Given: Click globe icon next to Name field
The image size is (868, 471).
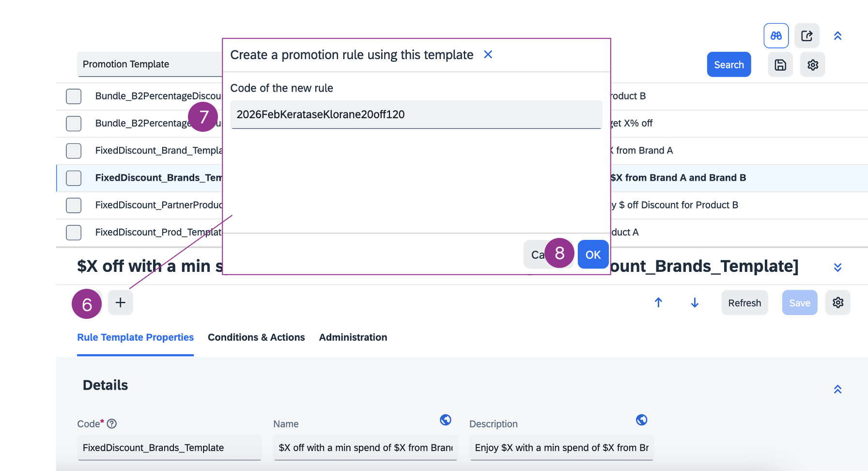Looking at the screenshot, I should click(445, 420).
